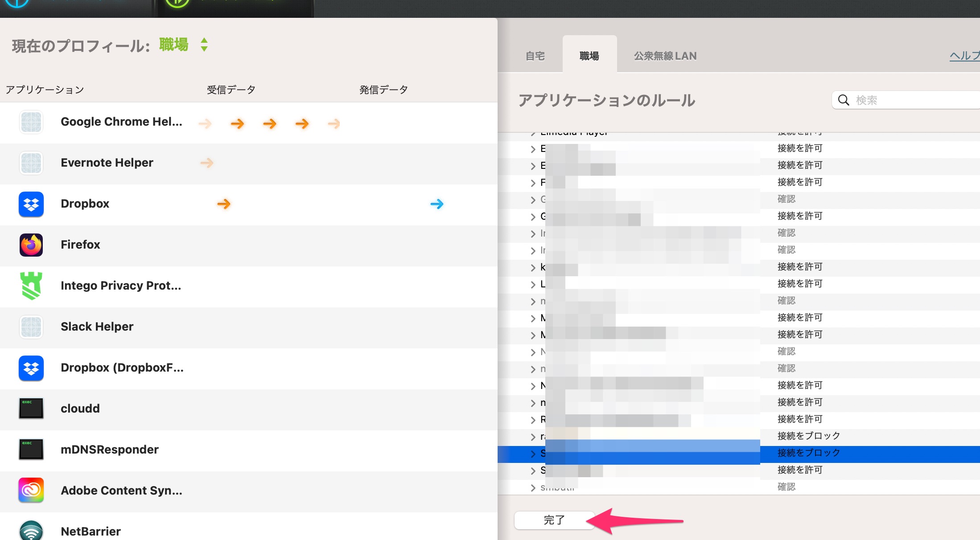980x540 pixels.
Task: Click the cloudd exec icon
Action: tap(31, 408)
